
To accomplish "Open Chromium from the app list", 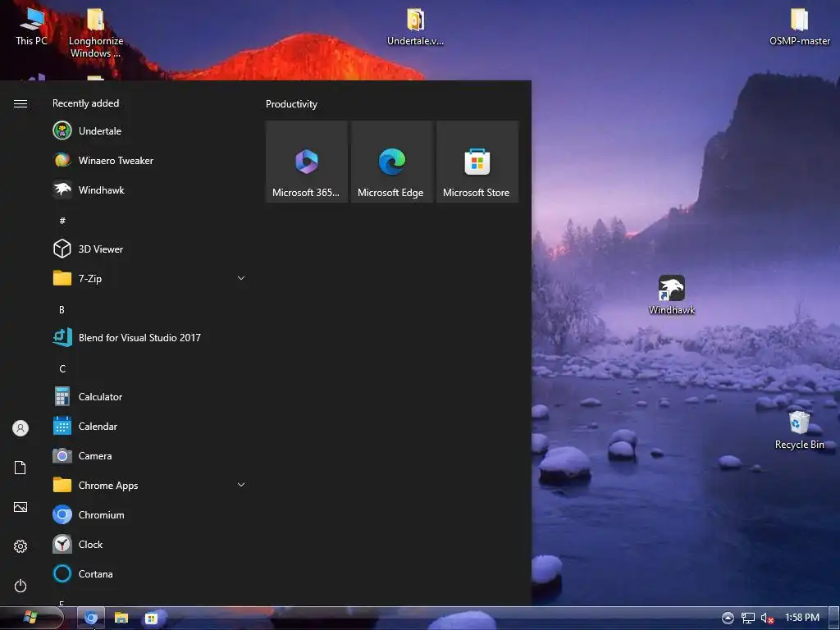I will pos(150,515).
